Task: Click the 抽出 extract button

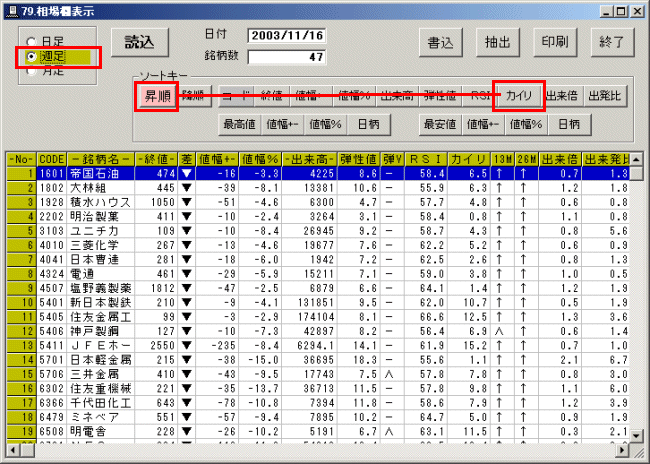Action: (497, 42)
